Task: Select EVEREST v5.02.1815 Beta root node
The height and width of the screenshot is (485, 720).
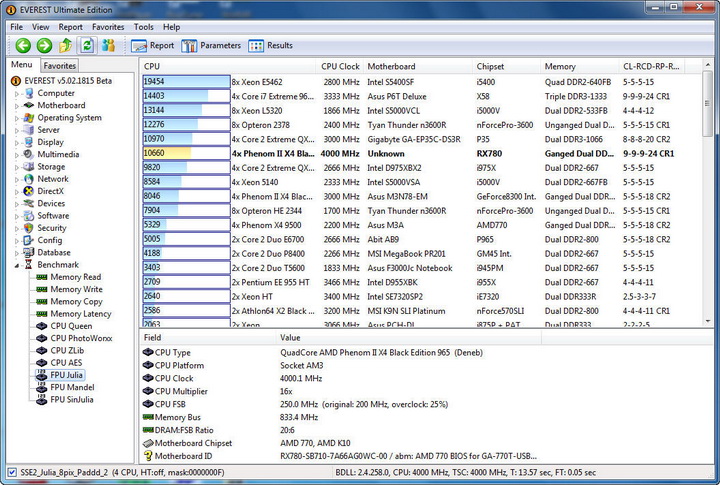Action: (x=68, y=81)
